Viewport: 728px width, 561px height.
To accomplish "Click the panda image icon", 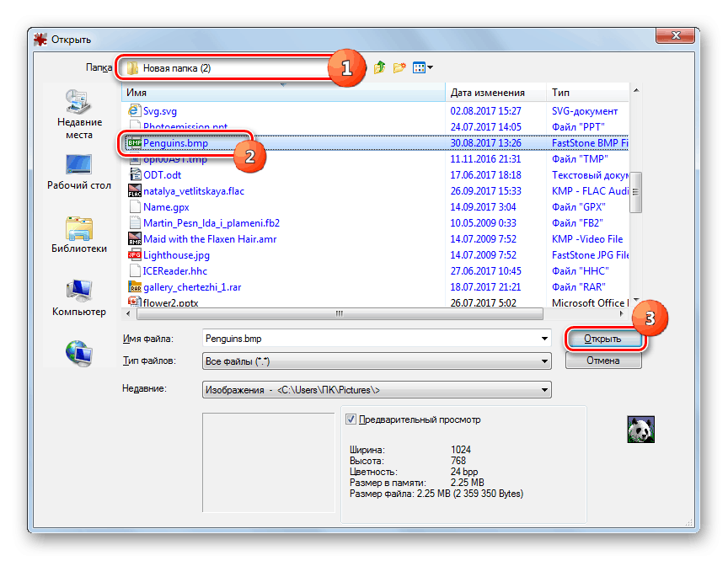I will pyautogui.click(x=640, y=430).
